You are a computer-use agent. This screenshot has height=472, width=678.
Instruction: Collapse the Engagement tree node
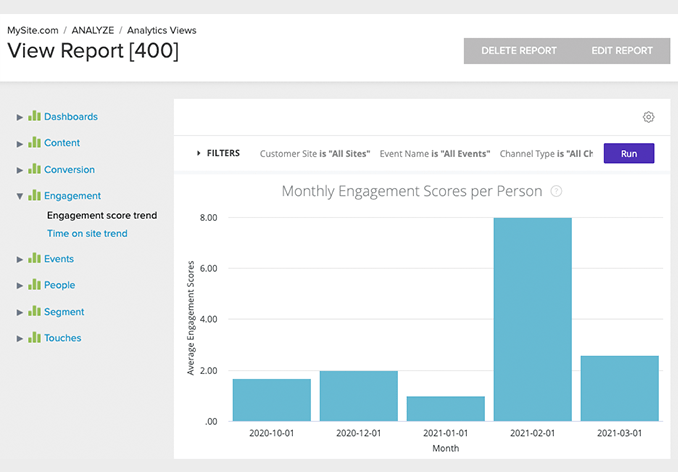19,196
